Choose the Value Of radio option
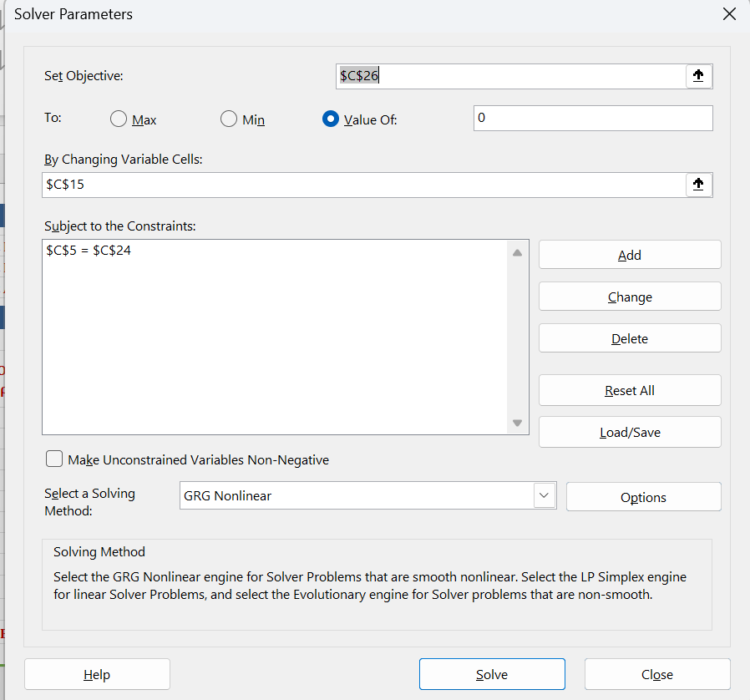 pyautogui.click(x=331, y=119)
